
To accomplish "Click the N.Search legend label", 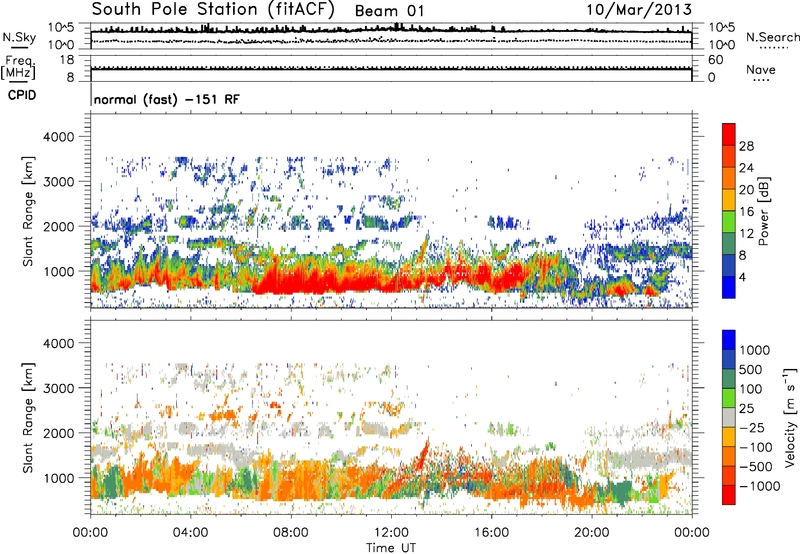I will [x=772, y=37].
